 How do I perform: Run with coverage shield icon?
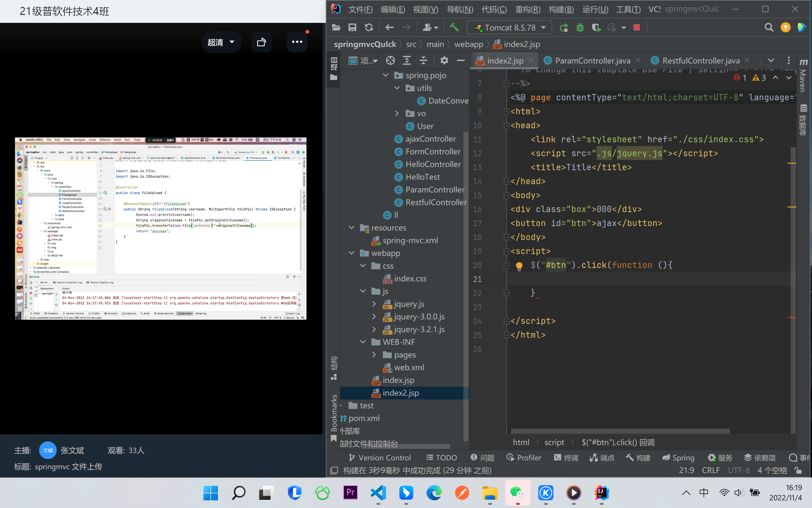pyautogui.click(x=596, y=28)
